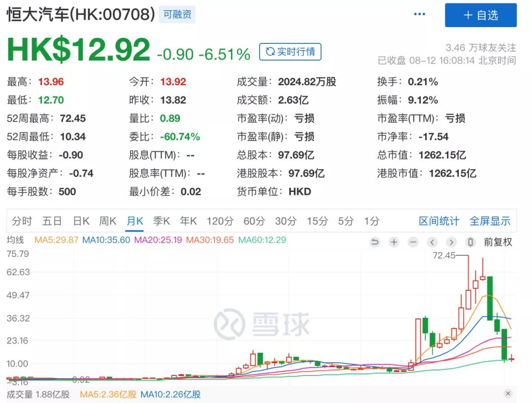Add stock to watchlist with 自选 button
Viewport: 532px width, 403px height.
point(481,15)
